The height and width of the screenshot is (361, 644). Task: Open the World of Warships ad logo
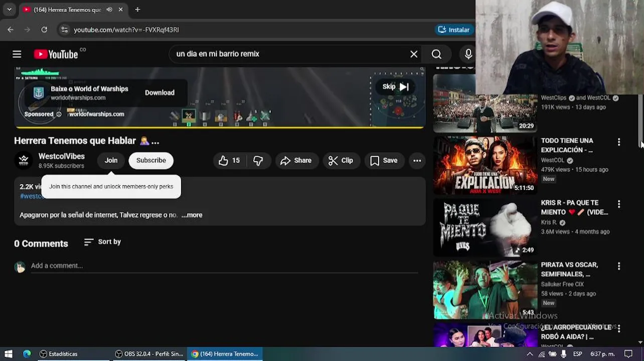tap(39, 93)
